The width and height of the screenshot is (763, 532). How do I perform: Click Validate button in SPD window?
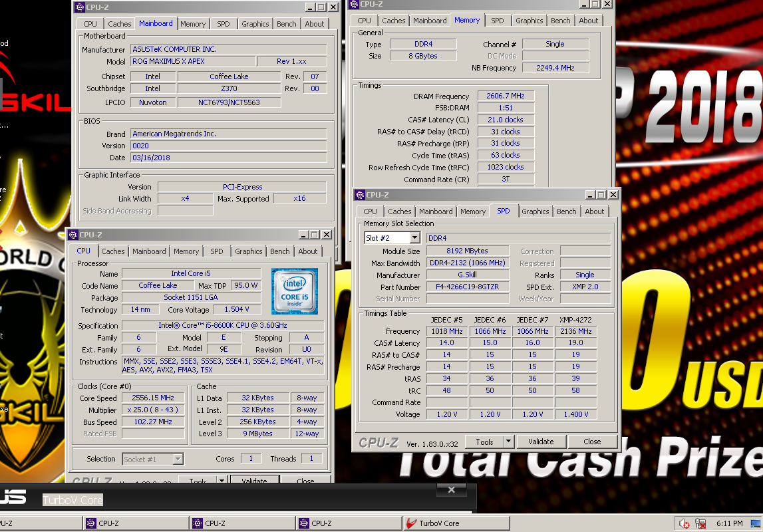(541, 442)
